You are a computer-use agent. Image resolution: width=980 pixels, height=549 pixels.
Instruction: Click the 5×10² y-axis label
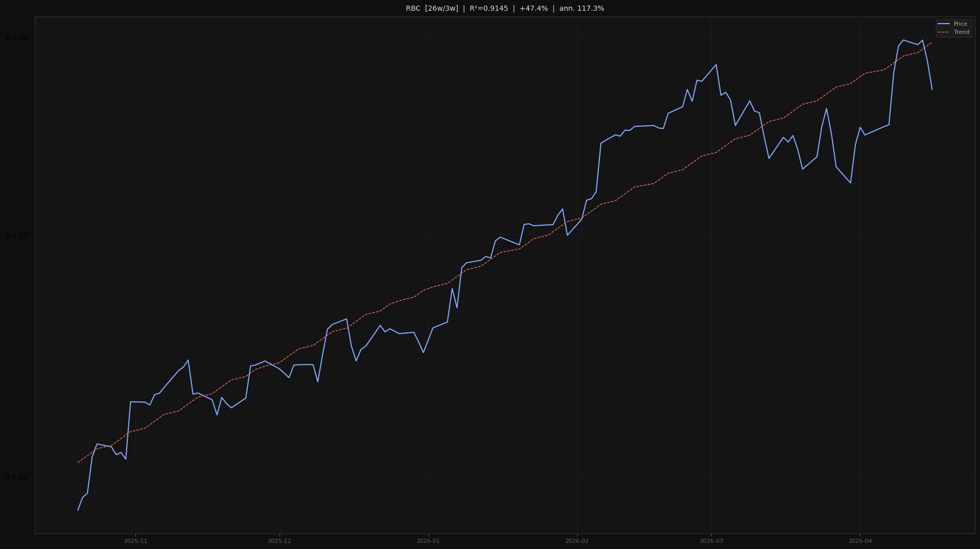pyautogui.click(x=18, y=234)
